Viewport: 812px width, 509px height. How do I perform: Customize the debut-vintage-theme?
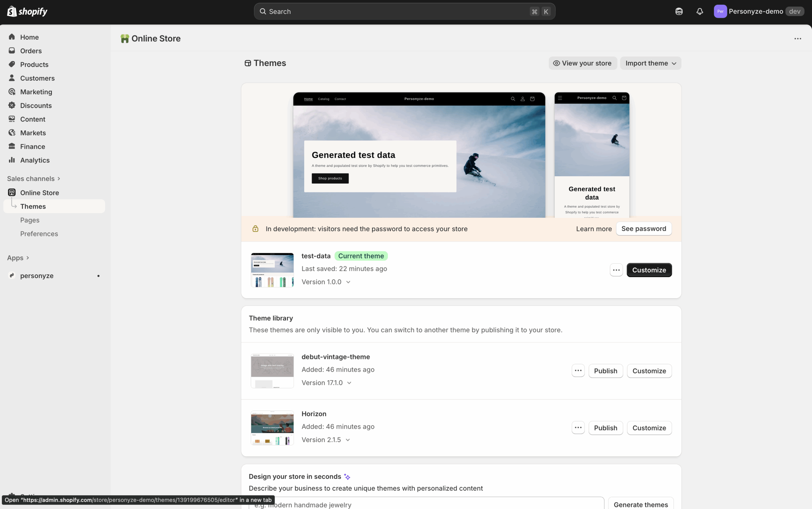click(649, 371)
